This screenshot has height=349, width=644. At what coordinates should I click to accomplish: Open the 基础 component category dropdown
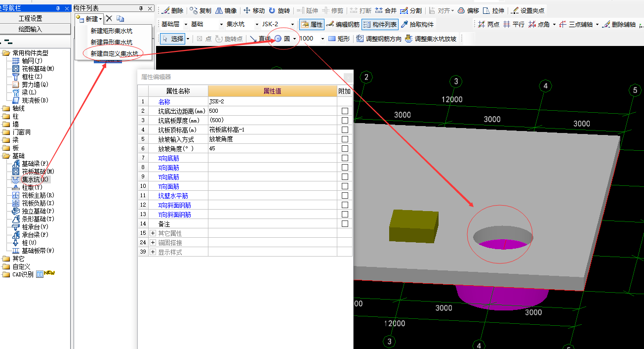221,24
